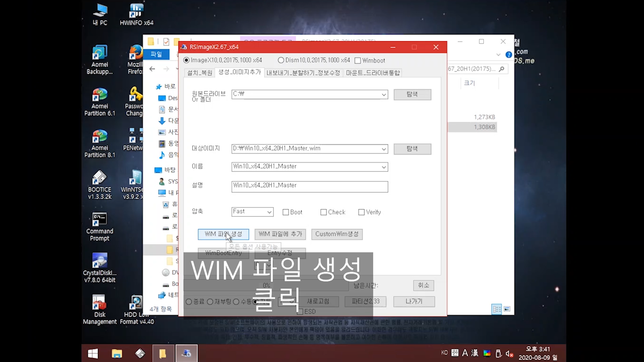This screenshot has height=362, width=644.
Task: Click the Explorer back arrow
Action: click(x=152, y=69)
